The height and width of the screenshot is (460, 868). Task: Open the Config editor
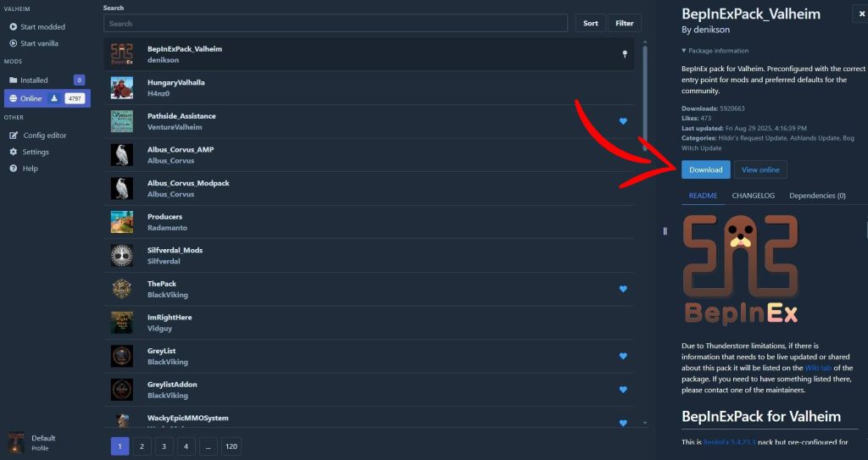pos(38,135)
